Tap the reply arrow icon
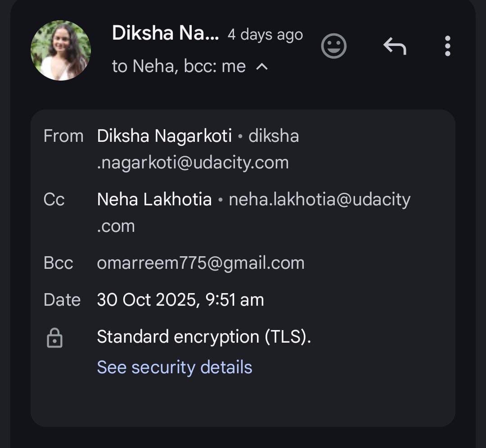The height and width of the screenshot is (448, 486). point(395,46)
